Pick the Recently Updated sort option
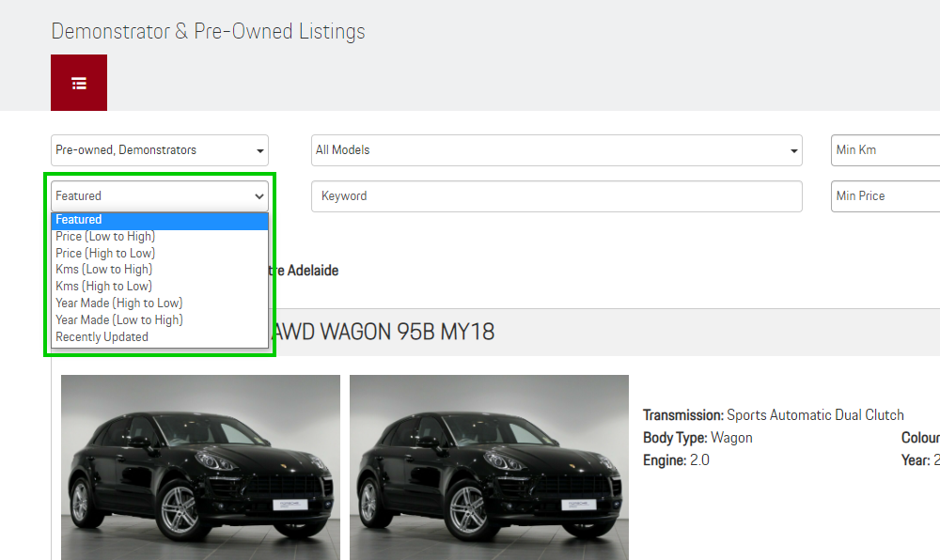940x560 pixels. point(102,336)
